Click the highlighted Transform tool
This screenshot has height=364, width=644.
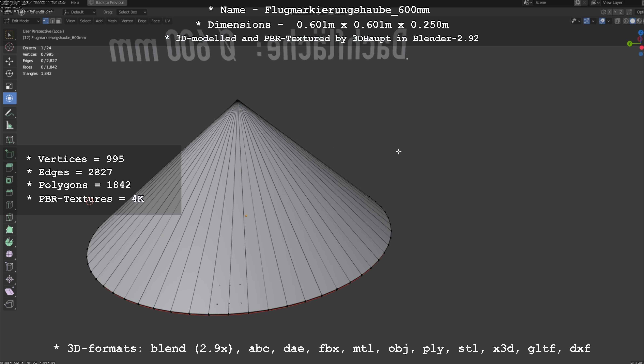[x=9, y=98]
